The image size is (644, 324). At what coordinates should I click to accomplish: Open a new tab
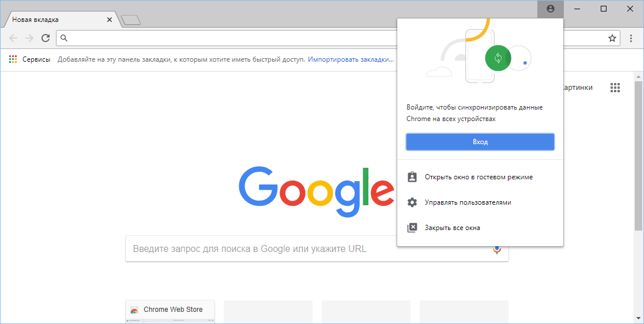tap(131, 20)
